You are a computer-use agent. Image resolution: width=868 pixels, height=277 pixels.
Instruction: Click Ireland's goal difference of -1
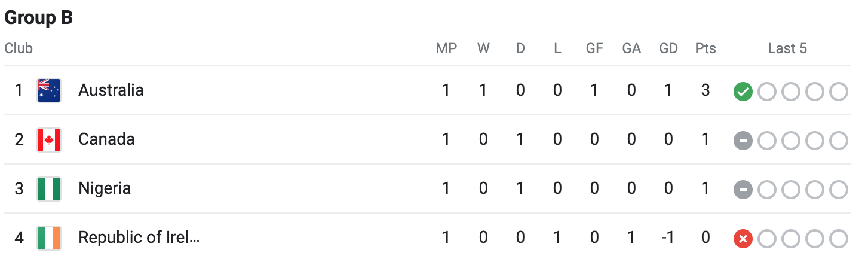tap(668, 238)
